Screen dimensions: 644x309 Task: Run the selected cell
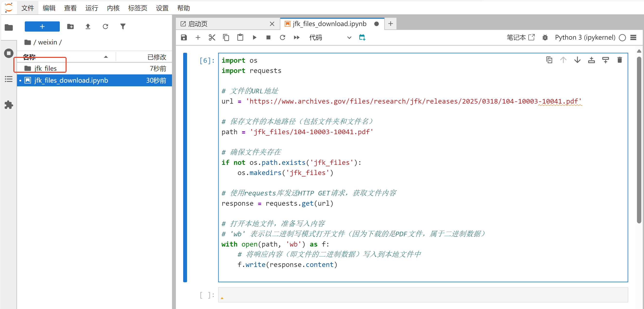coord(254,37)
